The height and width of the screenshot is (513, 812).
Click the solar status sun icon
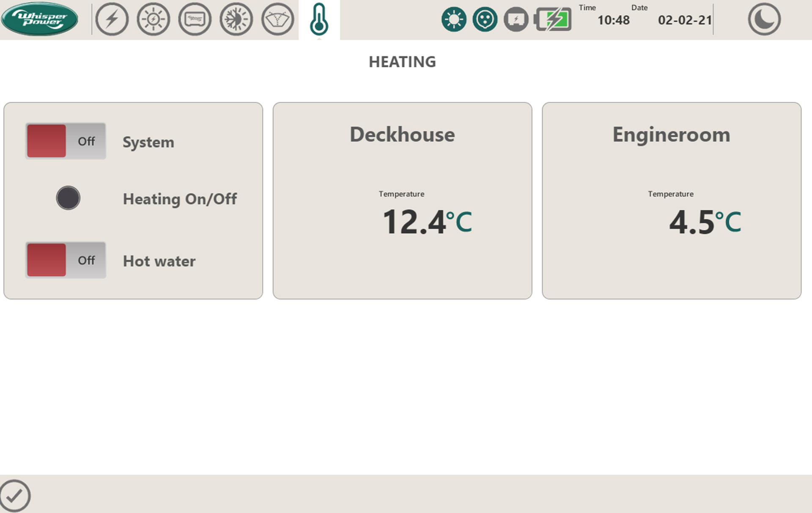(x=453, y=19)
